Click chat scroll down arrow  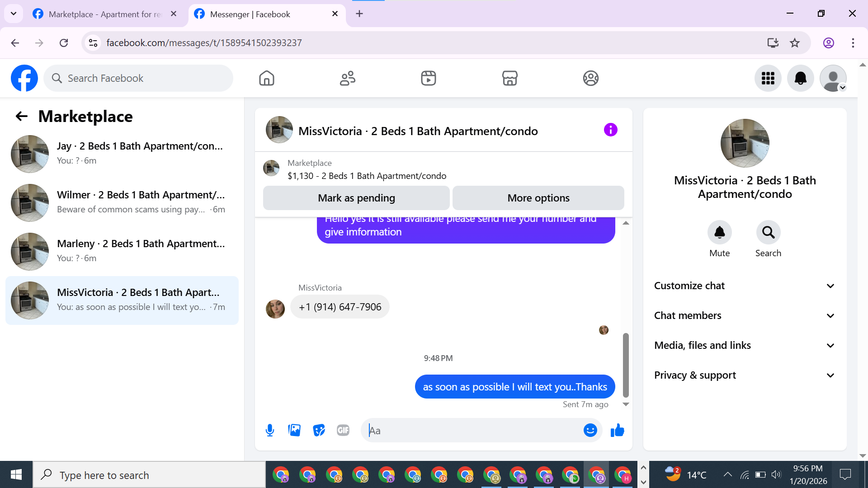point(626,404)
